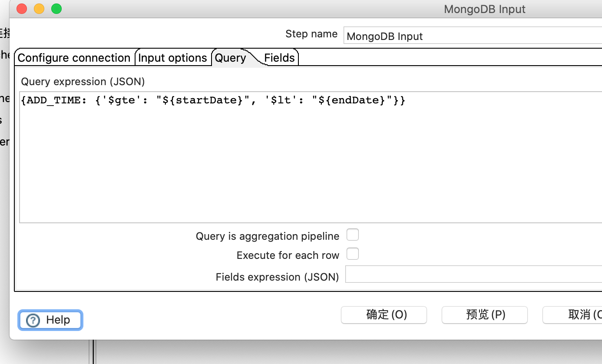
Task: Select the Fields tab
Action: click(x=279, y=57)
